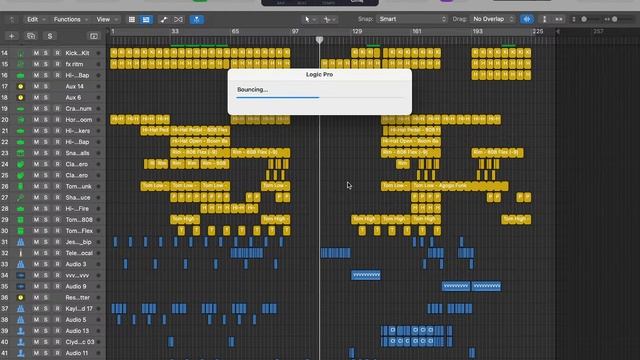This screenshot has width=640, height=360.
Task: Add a new track with plus button
Action: coord(11,36)
